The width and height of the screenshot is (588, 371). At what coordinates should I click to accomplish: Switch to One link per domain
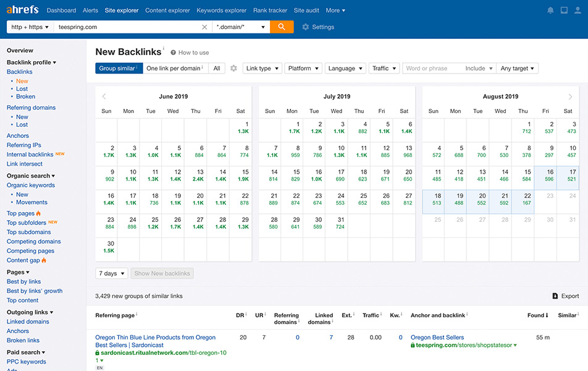click(x=175, y=69)
